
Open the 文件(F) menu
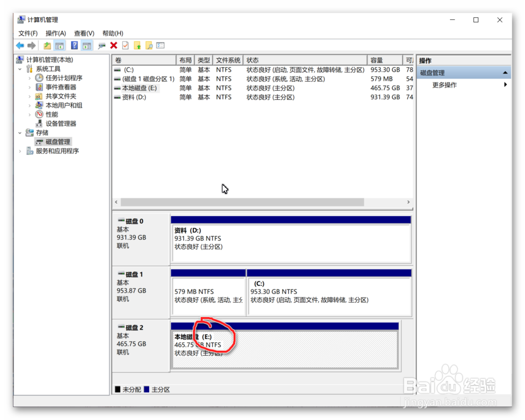click(x=28, y=33)
